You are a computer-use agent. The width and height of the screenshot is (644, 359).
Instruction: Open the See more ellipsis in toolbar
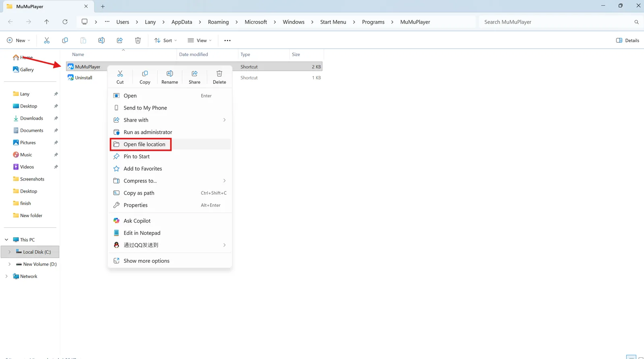(227, 40)
